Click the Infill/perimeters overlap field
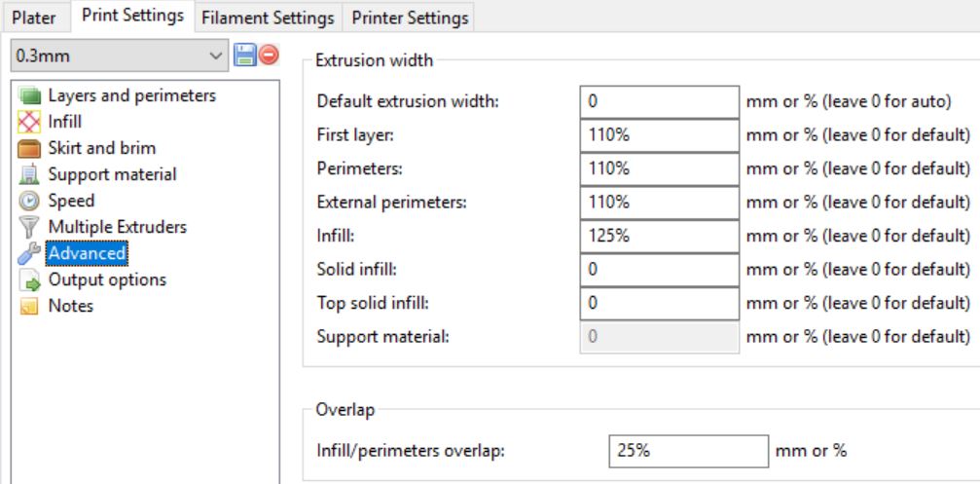The width and height of the screenshot is (980, 484). (688, 451)
